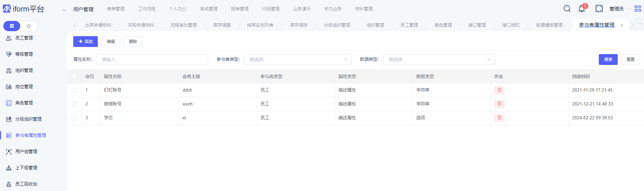644x191 pixels.
Task: Tick the checkbox for row 钉钉账号
Action: 74,90
